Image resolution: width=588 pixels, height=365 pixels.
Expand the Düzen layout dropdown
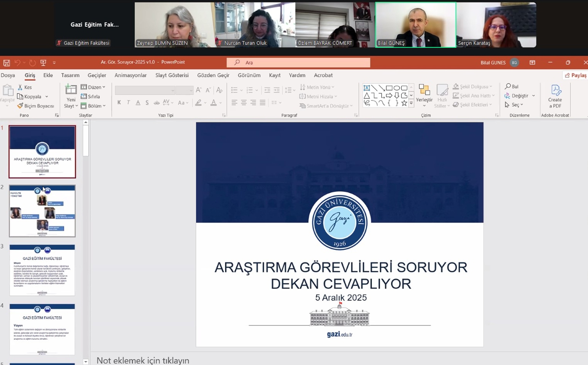coord(93,87)
